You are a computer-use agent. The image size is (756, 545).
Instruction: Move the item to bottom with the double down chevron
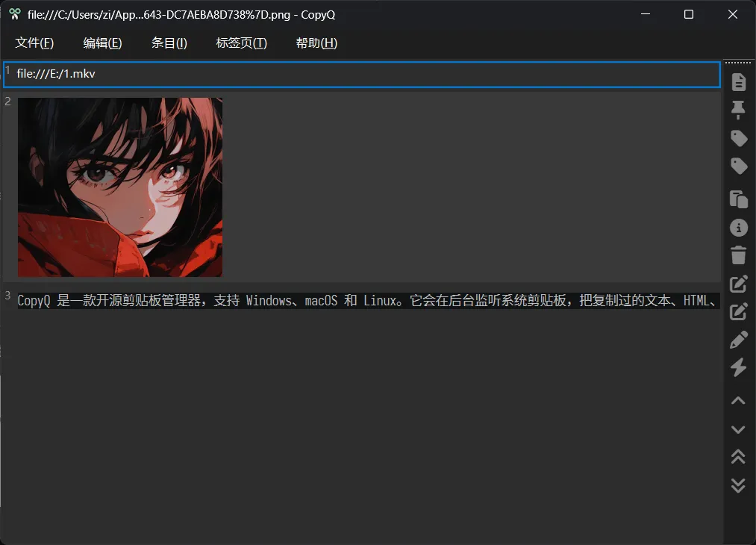(x=738, y=485)
